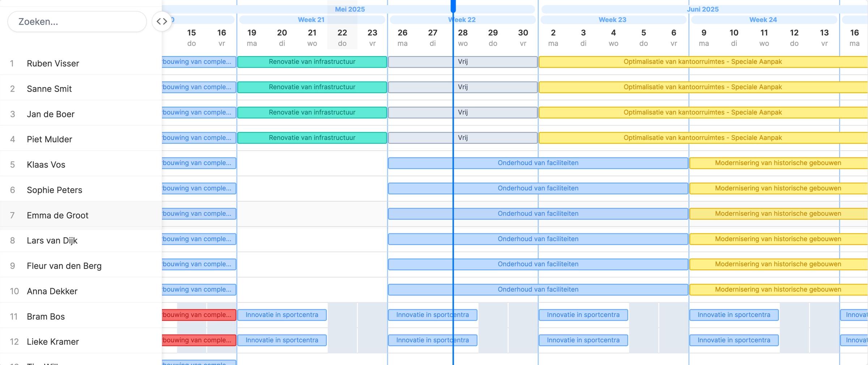Select Piet Mulder's Optimalisatie van kantoorruimtes assignment
Viewport: 868px width, 365px height.
(703, 138)
